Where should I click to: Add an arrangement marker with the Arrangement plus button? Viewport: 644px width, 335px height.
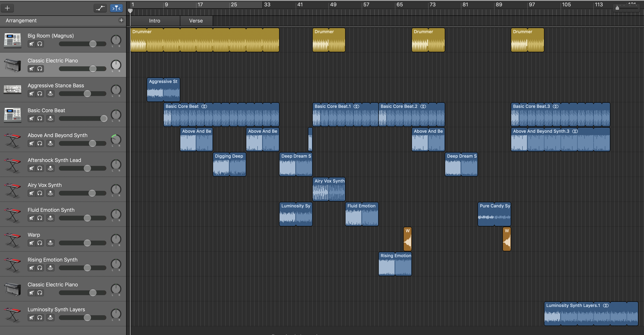point(121,20)
